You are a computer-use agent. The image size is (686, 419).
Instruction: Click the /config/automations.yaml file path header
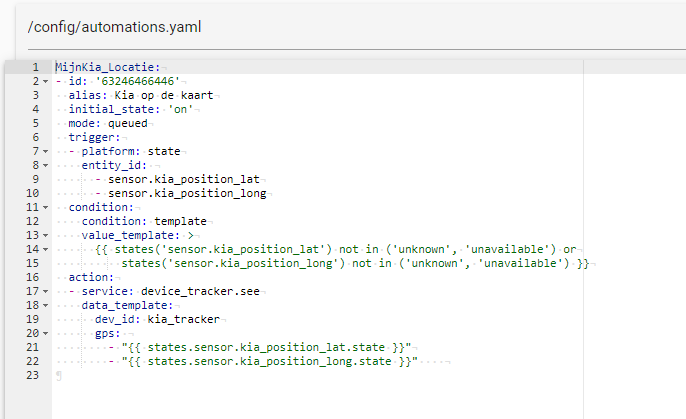(x=115, y=27)
